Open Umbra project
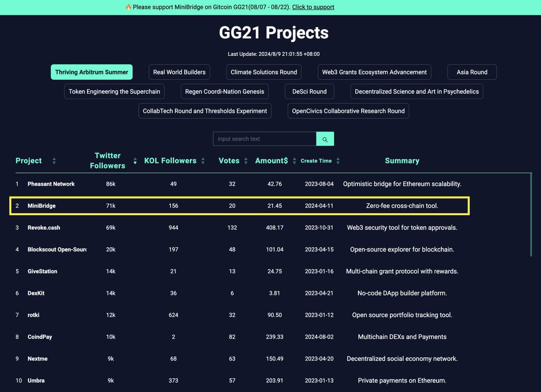Image resolution: width=541 pixels, height=392 pixels. point(36,381)
